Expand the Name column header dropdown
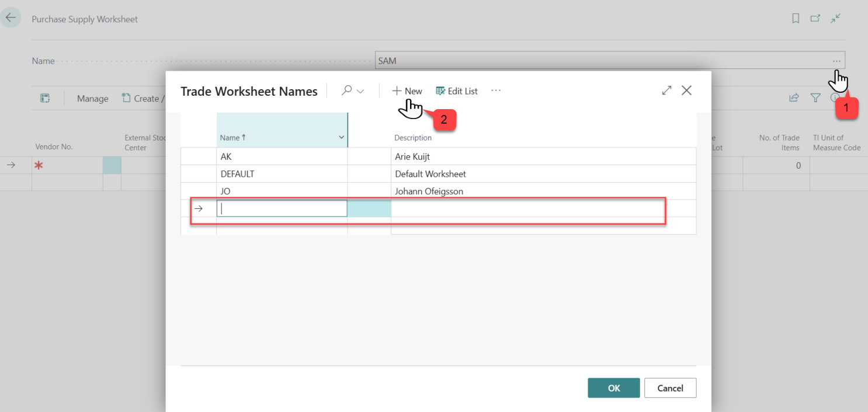This screenshot has width=868, height=412. (341, 137)
